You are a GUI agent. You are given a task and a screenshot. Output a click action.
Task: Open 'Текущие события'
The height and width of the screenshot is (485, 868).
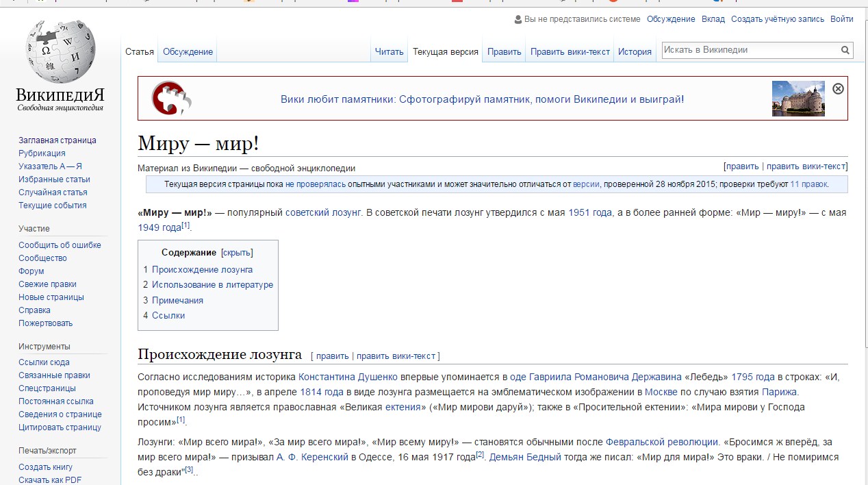coord(53,206)
